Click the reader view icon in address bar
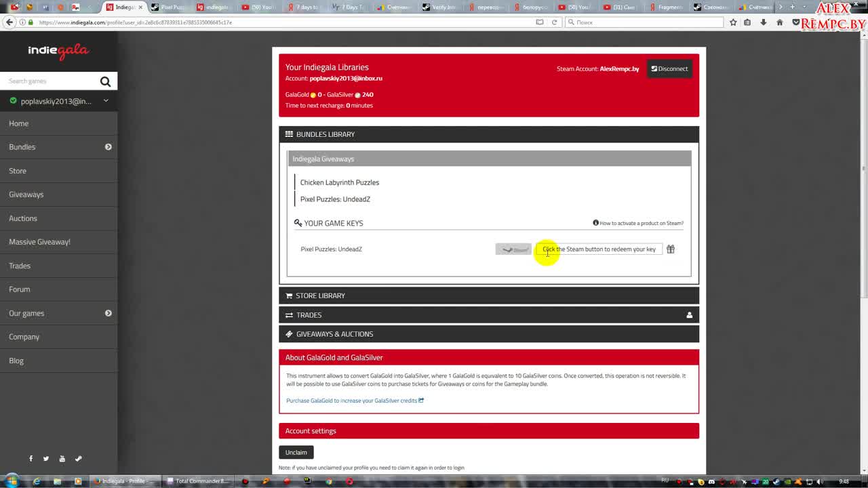The width and height of the screenshot is (868, 488). (x=540, y=22)
